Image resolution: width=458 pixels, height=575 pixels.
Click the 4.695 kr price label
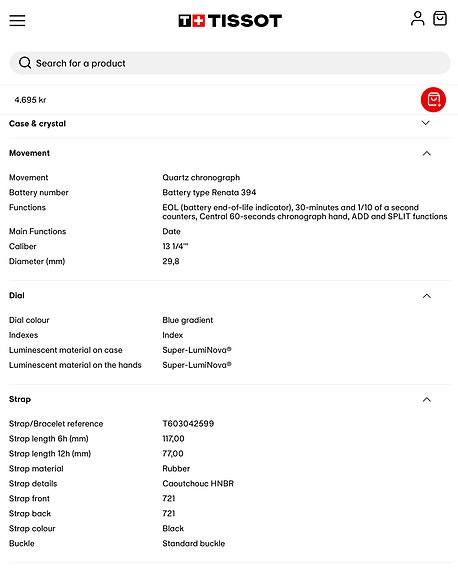click(30, 100)
